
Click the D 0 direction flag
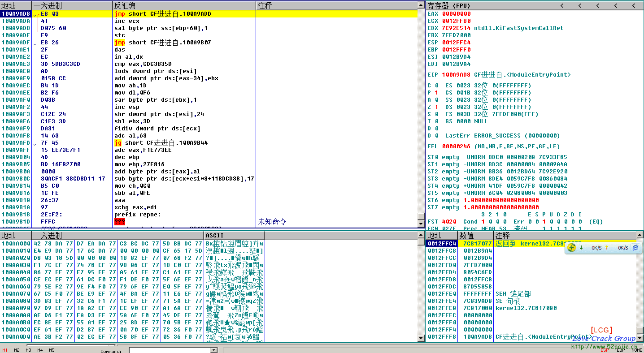pyautogui.click(x=433, y=129)
